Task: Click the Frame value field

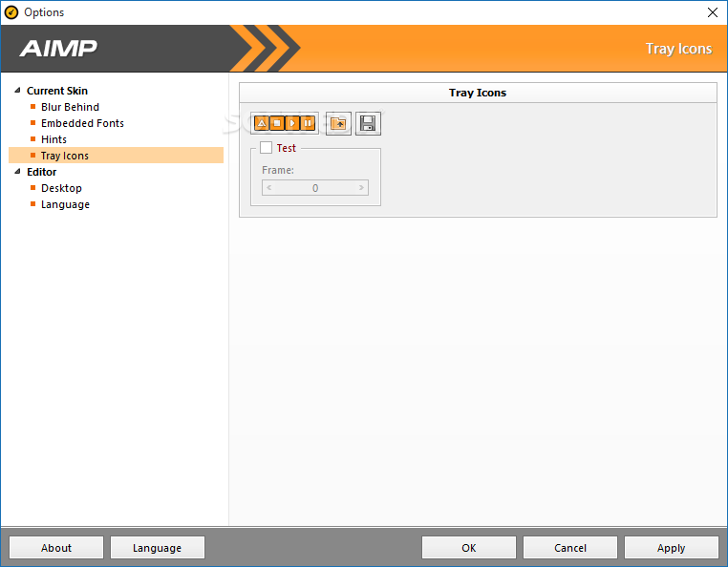Action: click(x=315, y=187)
